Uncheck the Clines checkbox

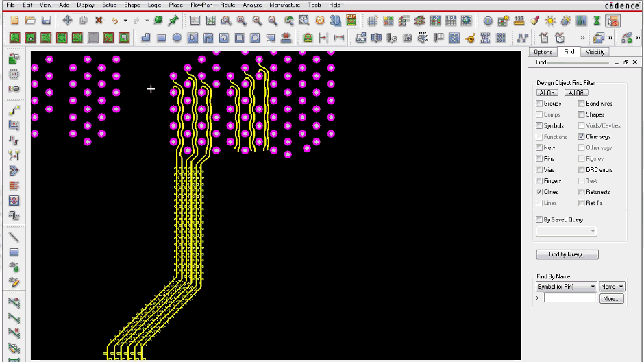pyautogui.click(x=539, y=192)
